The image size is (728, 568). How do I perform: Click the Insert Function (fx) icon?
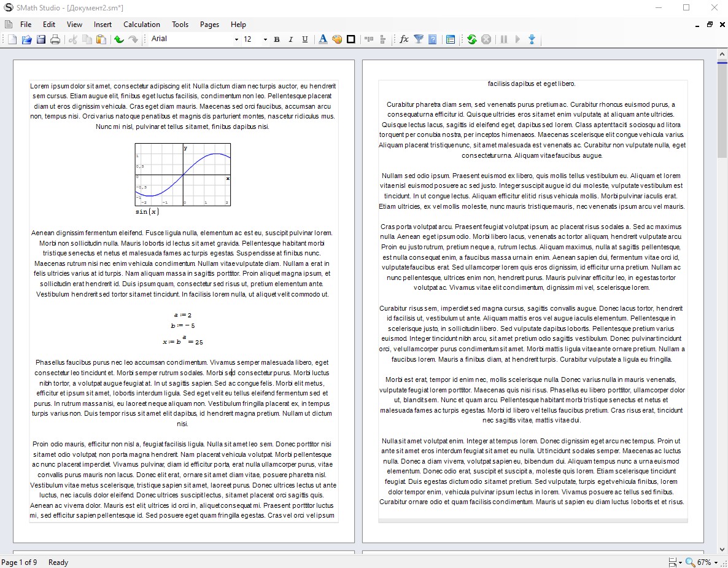[404, 39]
